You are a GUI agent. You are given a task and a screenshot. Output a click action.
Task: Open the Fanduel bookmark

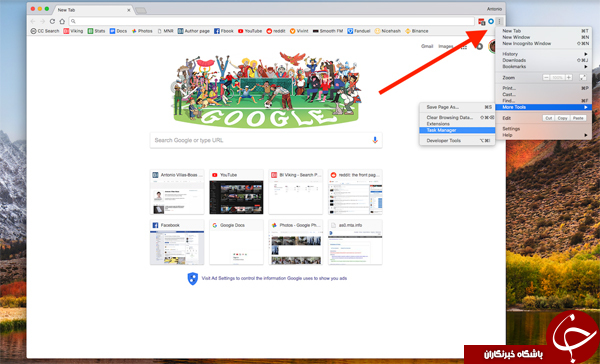[359, 31]
